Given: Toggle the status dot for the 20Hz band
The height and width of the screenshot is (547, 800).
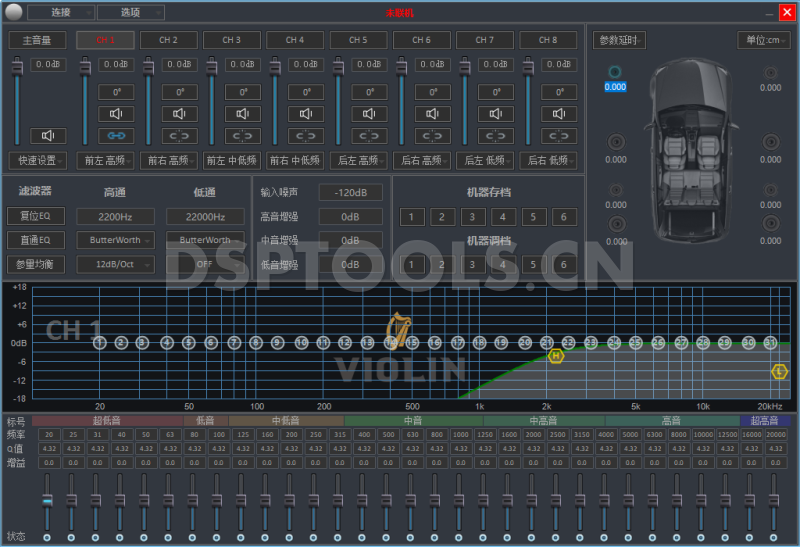Looking at the screenshot, I should 47,538.
